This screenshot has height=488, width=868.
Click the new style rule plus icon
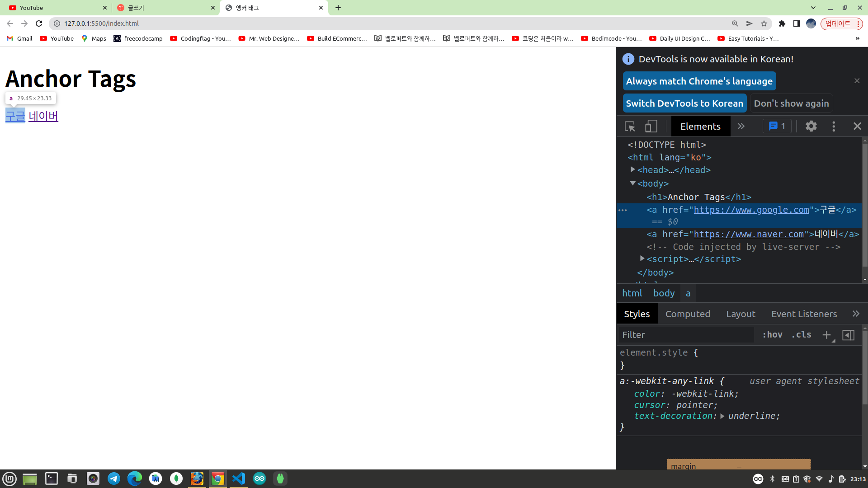(x=826, y=335)
